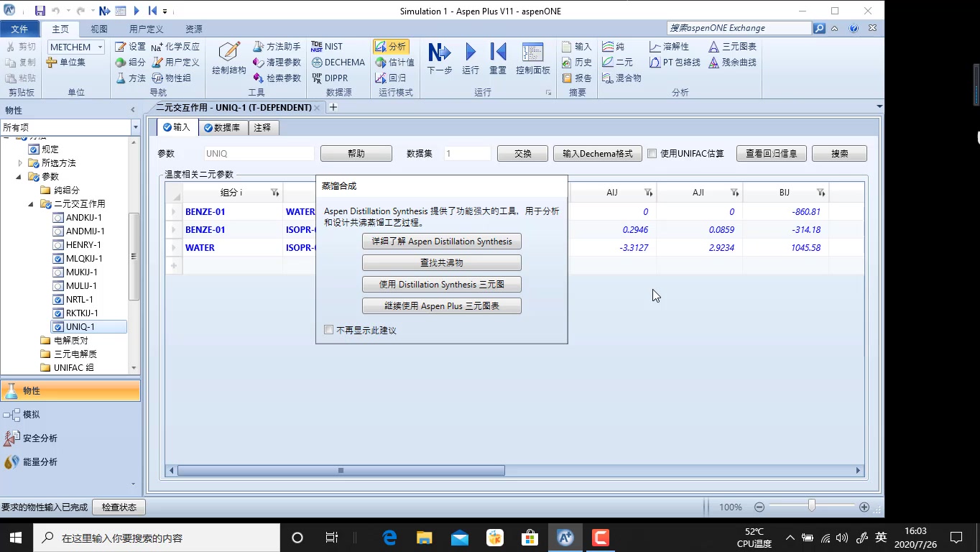Screen dimensions: 980x552
Task: Switch to the 资源 ribbon tab
Action: coord(193,29)
